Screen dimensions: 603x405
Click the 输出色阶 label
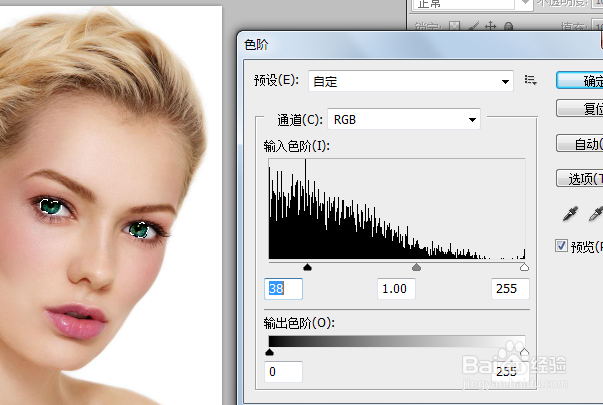tap(299, 323)
